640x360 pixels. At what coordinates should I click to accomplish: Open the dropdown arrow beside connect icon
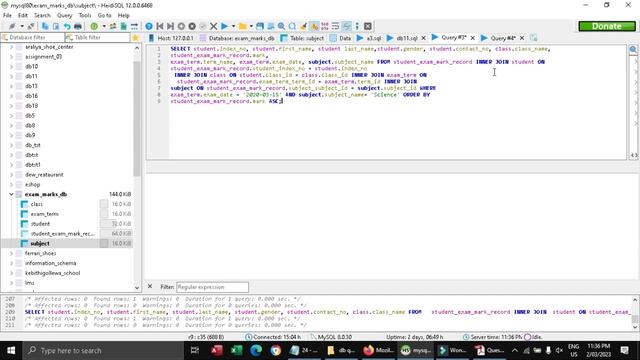[22, 26]
